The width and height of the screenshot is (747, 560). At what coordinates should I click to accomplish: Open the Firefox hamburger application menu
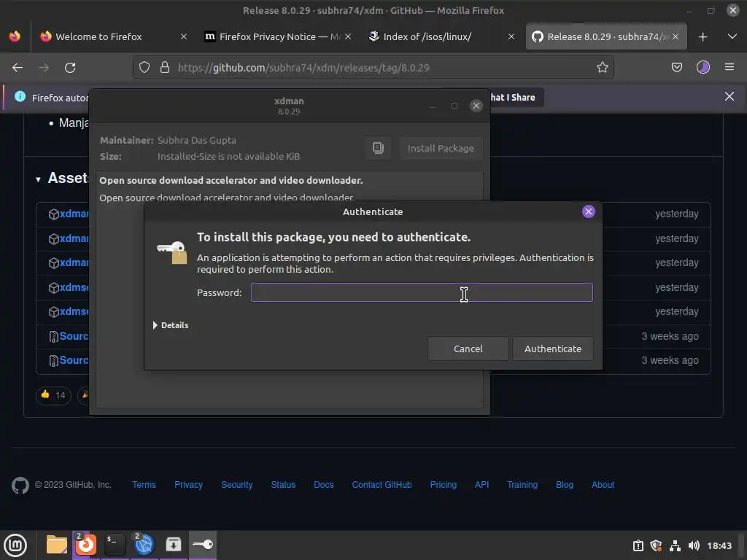pos(729,68)
